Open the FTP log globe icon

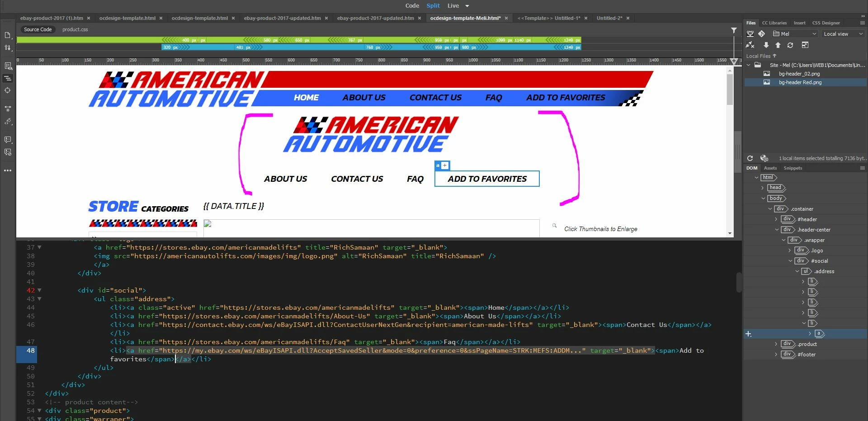point(764,158)
